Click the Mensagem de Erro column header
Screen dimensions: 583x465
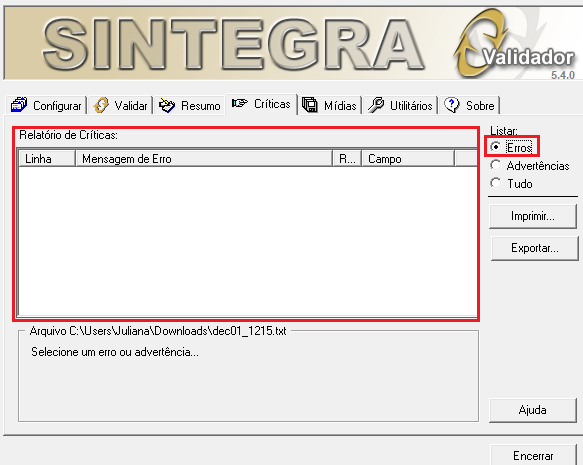[204, 159]
